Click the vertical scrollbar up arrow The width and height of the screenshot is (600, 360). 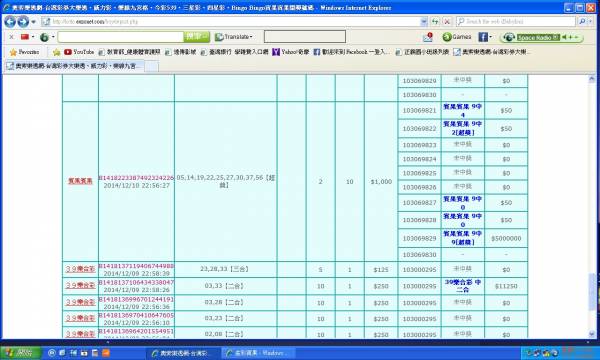[592, 79]
